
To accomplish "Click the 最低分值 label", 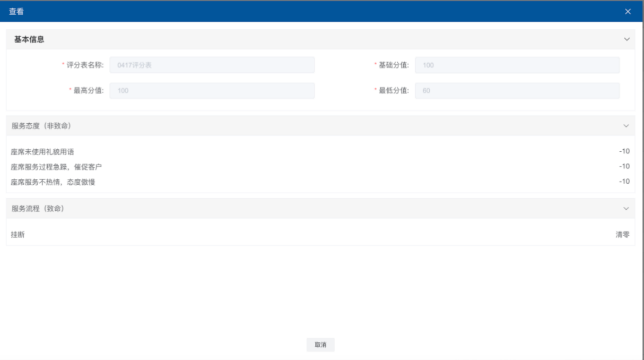I will tap(394, 91).
